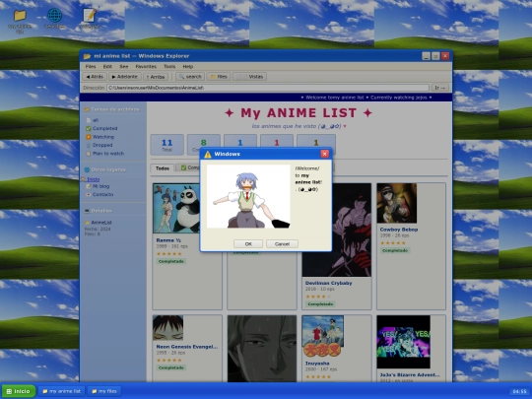
Task: Go back with the Atrás button
Action: click(x=95, y=77)
